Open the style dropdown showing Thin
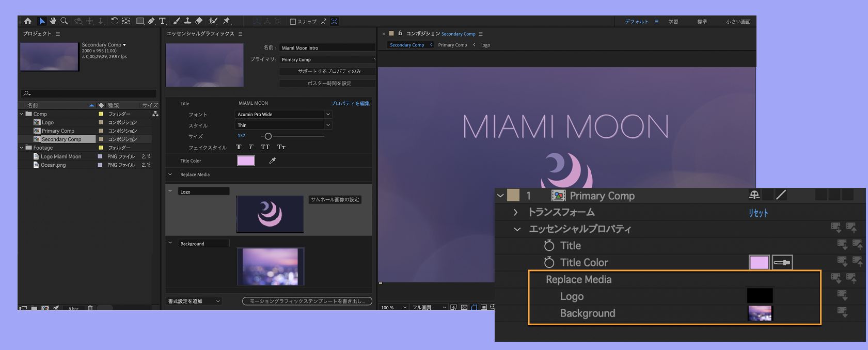The width and height of the screenshot is (868, 350). pyautogui.click(x=283, y=125)
